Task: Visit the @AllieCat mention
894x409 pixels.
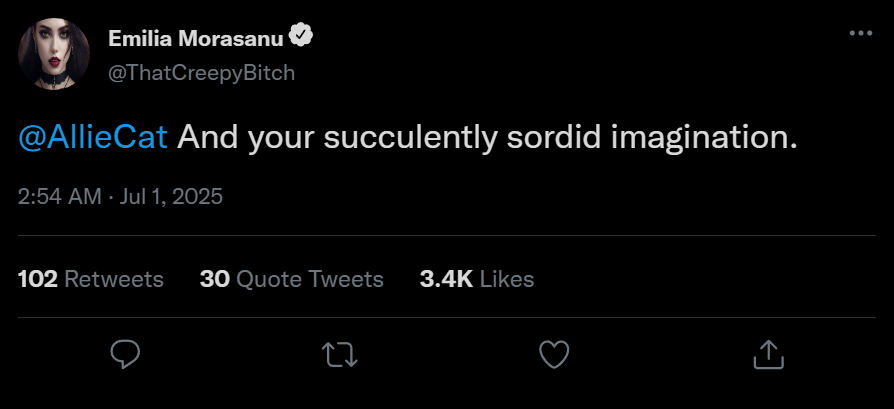Action: [92, 138]
